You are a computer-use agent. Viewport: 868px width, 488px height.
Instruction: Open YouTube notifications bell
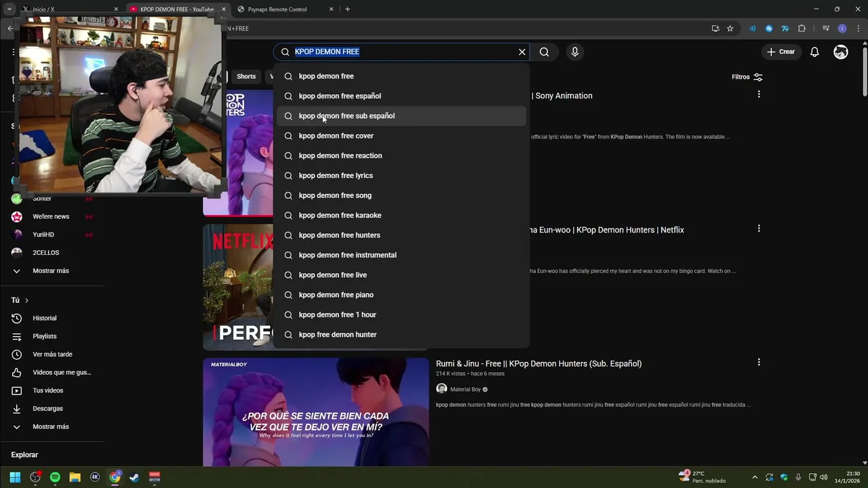pos(814,52)
